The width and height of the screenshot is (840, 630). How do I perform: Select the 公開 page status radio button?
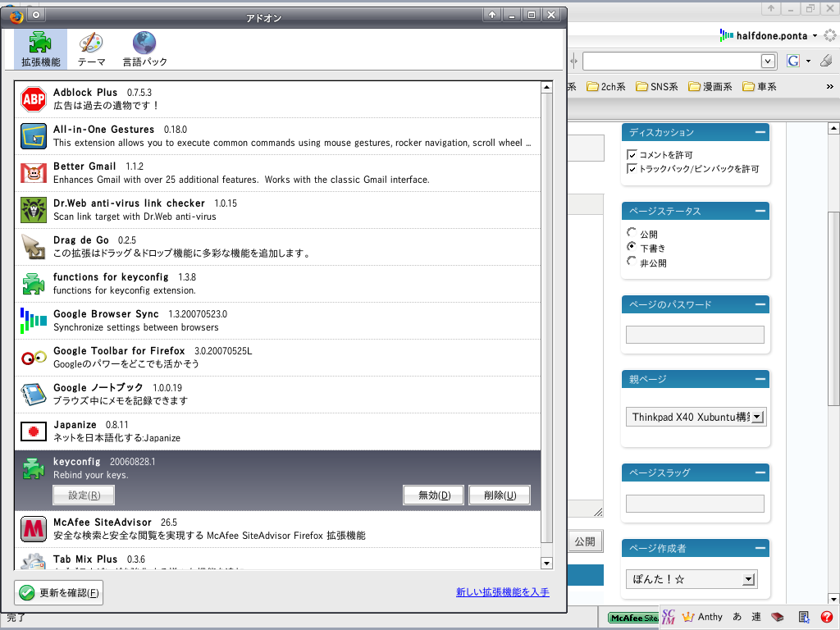point(632,232)
